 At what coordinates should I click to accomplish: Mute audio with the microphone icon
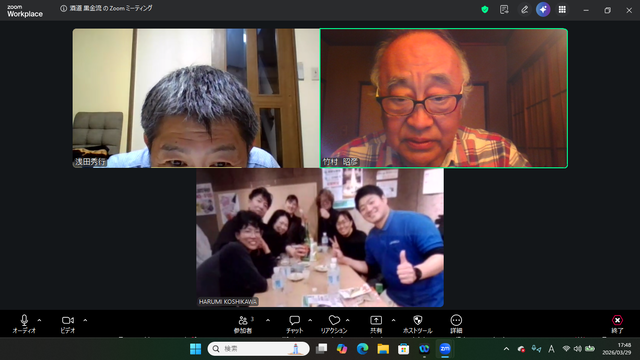(24, 324)
